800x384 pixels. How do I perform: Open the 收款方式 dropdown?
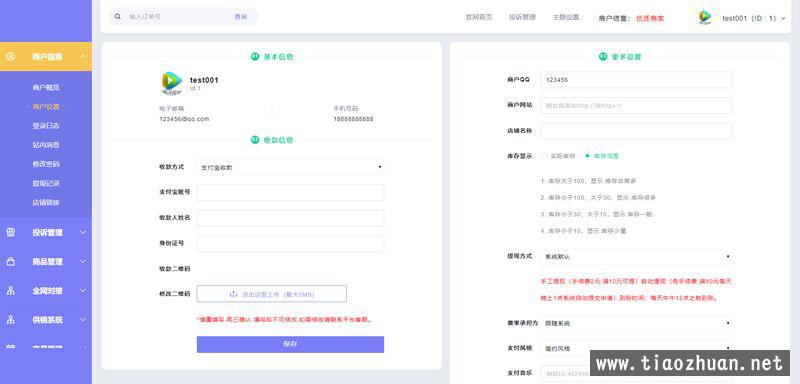tap(290, 167)
